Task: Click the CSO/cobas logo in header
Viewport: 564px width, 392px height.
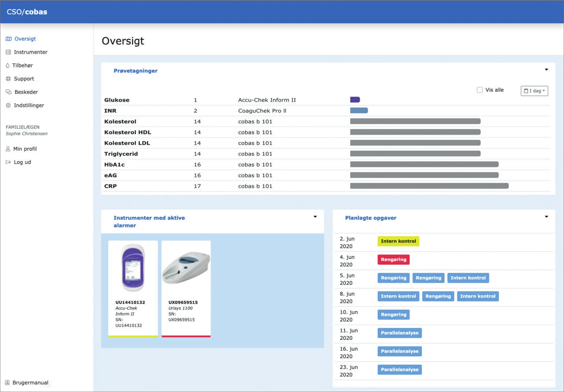Action: tap(27, 12)
